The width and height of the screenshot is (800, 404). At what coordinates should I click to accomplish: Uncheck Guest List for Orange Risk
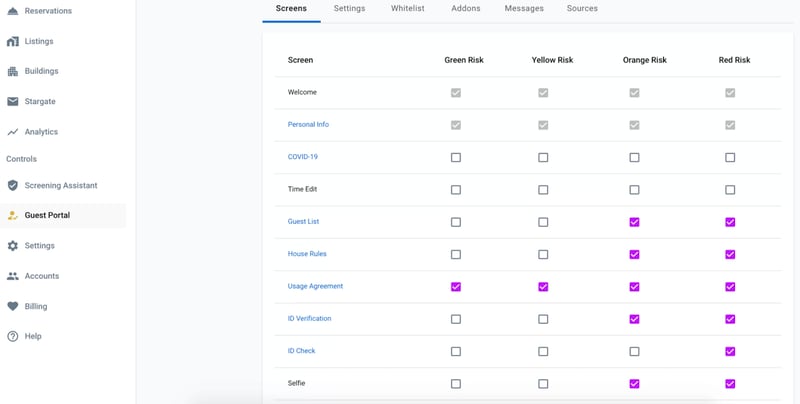coord(634,222)
